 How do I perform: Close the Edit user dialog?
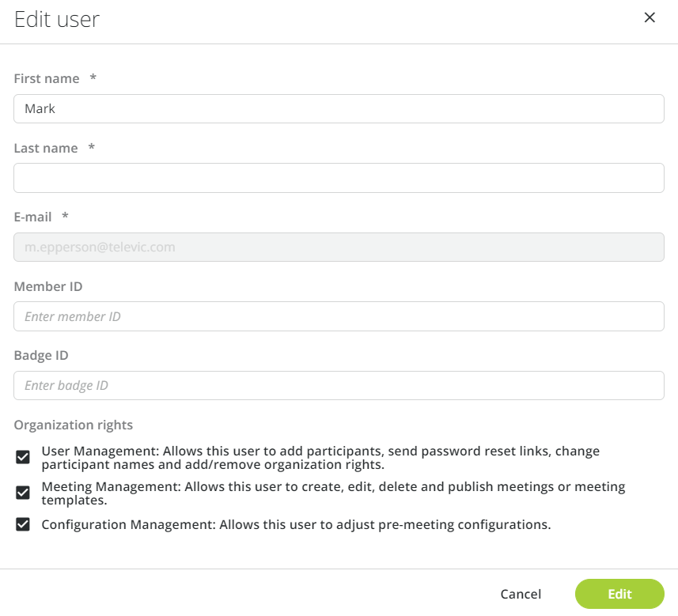click(650, 17)
